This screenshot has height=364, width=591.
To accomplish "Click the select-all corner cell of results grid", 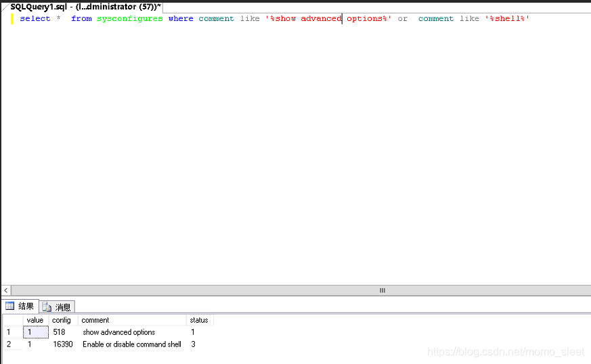I will (x=12, y=320).
